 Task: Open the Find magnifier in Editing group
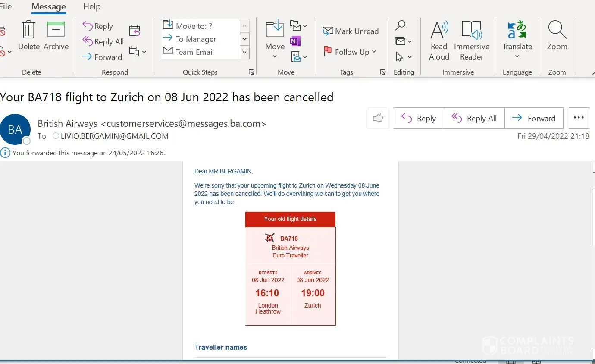pyautogui.click(x=400, y=26)
